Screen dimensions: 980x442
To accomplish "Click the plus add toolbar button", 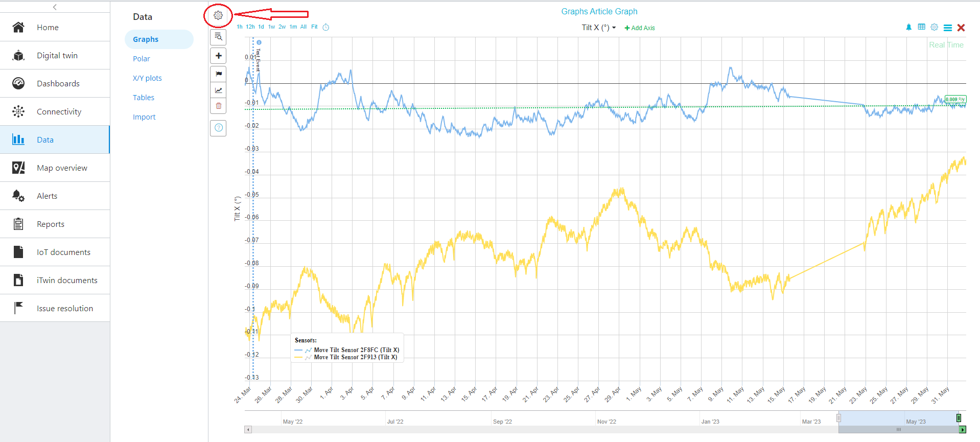I will point(218,56).
